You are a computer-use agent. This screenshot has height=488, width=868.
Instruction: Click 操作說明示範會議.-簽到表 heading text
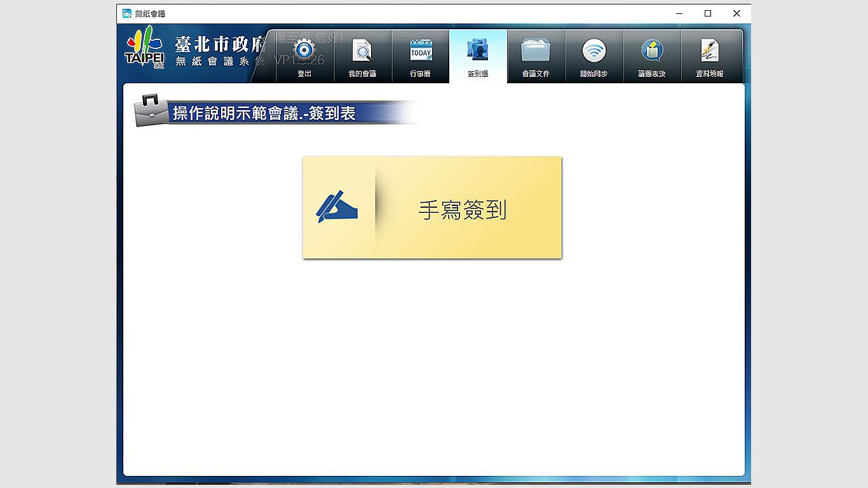(264, 114)
